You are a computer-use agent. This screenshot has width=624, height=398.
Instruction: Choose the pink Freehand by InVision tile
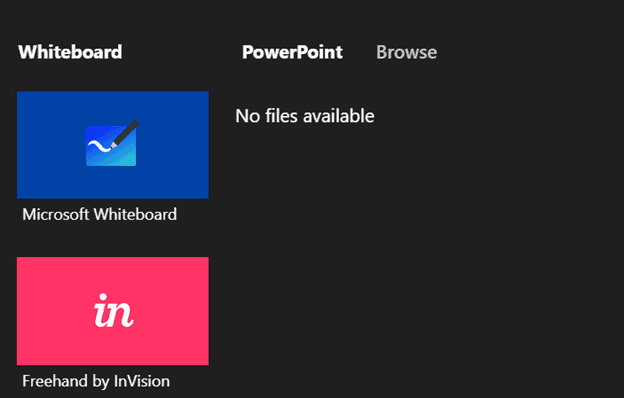tap(113, 311)
